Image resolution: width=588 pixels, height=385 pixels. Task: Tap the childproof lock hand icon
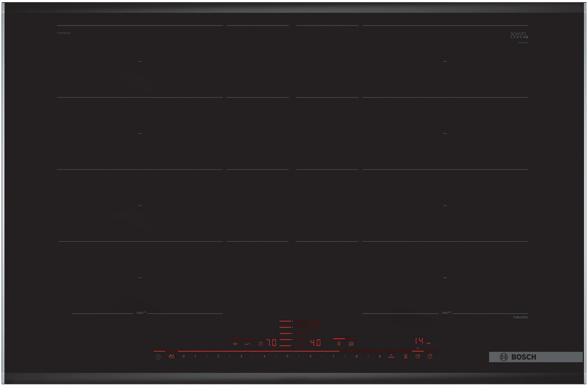[x=171, y=357]
